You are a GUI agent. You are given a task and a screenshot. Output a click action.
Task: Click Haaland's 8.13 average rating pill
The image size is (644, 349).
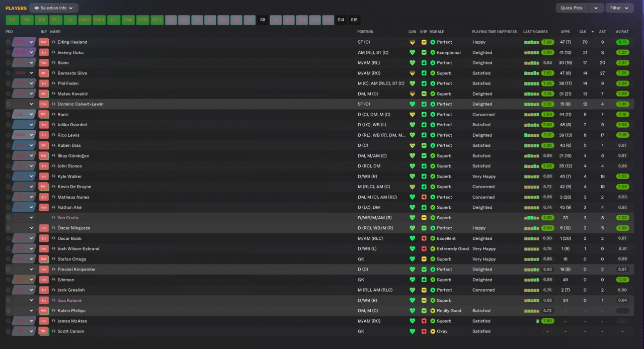click(x=622, y=42)
